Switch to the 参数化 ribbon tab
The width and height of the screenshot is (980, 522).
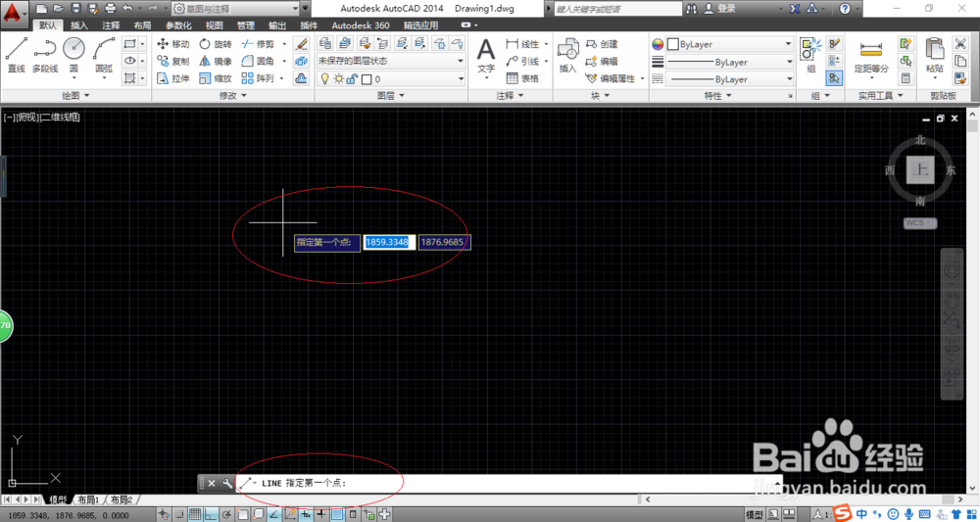click(178, 25)
